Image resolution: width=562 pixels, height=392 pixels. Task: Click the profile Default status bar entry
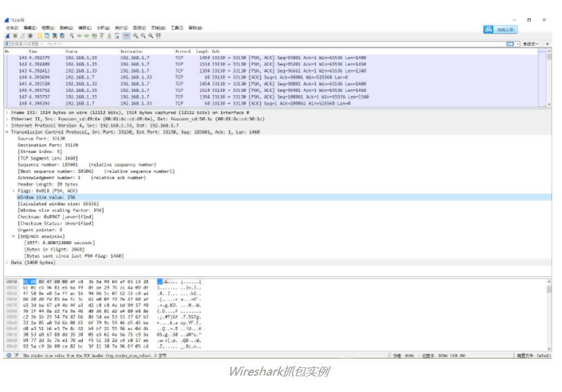coord(534,356)
